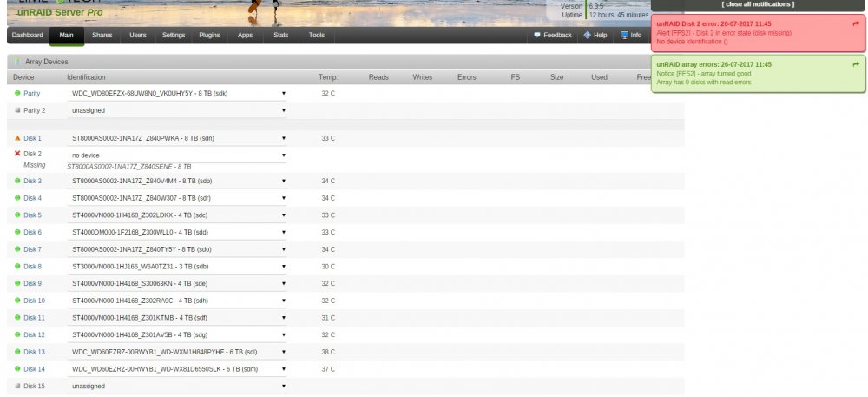This screenshot has height=397, width=868.
Task: Open the Settings tab
Action: point(174,35)
